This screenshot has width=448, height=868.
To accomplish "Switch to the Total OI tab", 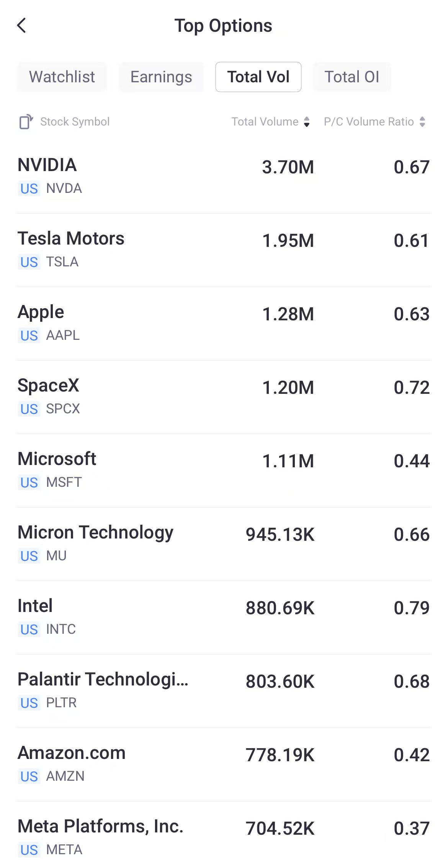I will coord(352,77).
